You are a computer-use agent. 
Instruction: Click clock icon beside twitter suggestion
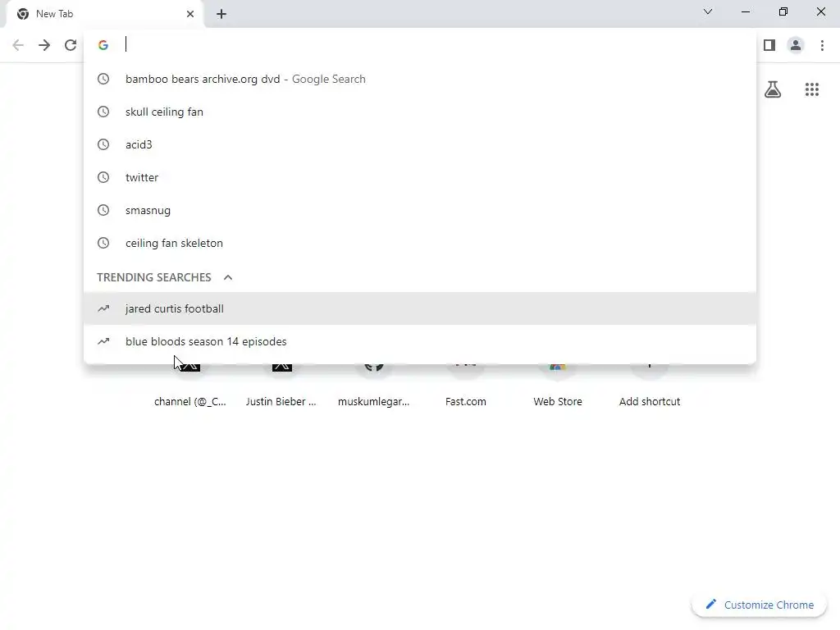103,177
